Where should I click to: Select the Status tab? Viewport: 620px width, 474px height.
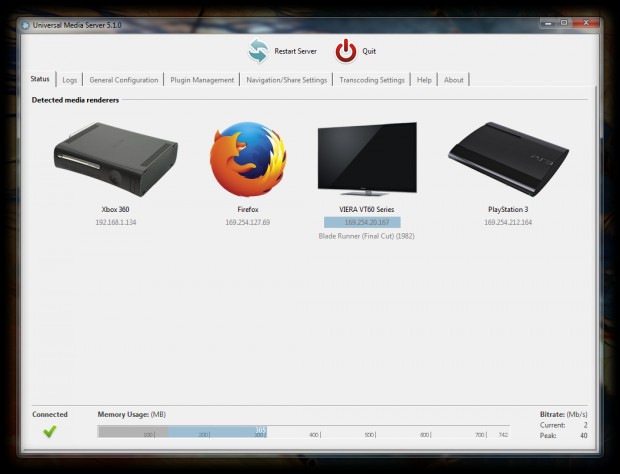40,79
